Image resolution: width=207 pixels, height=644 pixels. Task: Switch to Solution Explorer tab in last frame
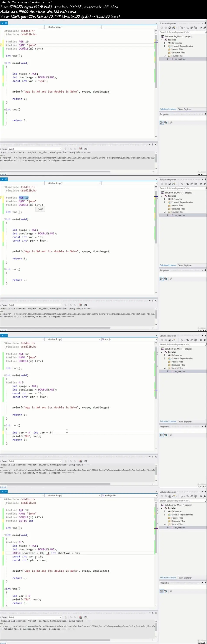(168, 578)
